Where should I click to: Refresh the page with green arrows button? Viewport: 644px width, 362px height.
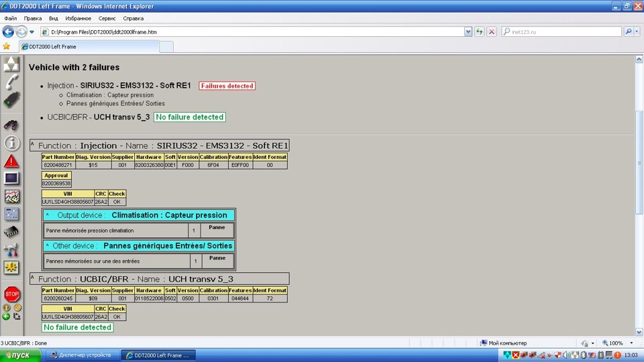coord(479,32)
